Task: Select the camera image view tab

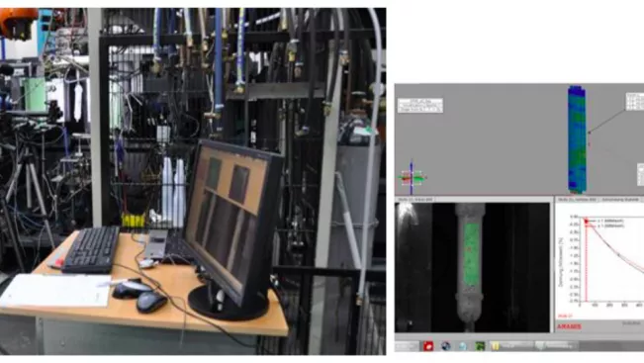Action: pos(415,200)
